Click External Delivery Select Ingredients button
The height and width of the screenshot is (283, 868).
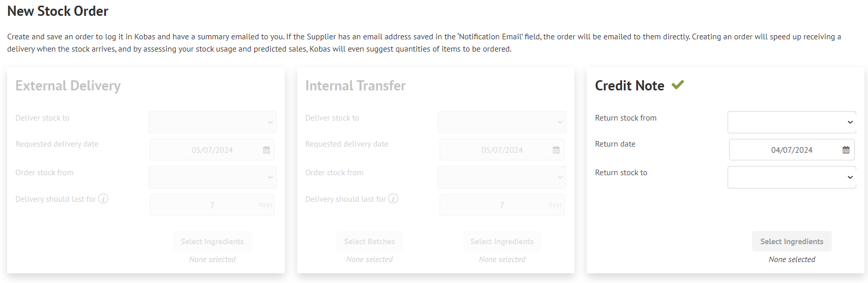pyautogui.click(x=212, y=241)
